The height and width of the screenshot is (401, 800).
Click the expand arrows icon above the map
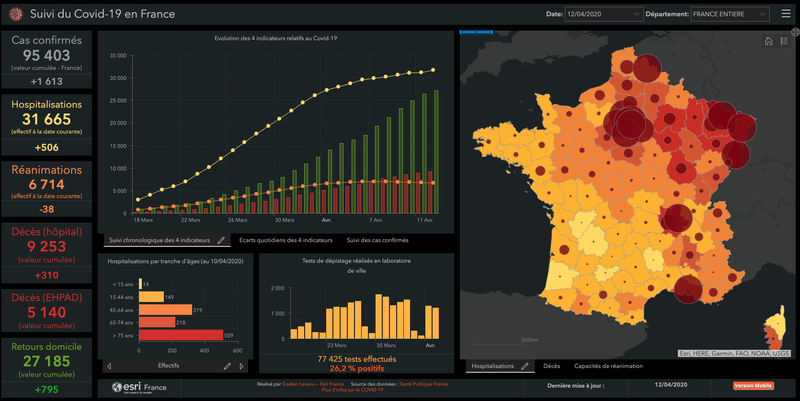[x=795, y=31]
